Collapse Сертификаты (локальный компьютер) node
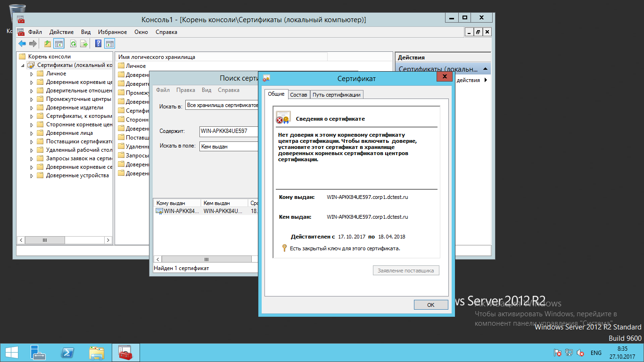Image resolution: width=644 pixels, height=362 pixels. pyautogui.click(x=23, y=66)
